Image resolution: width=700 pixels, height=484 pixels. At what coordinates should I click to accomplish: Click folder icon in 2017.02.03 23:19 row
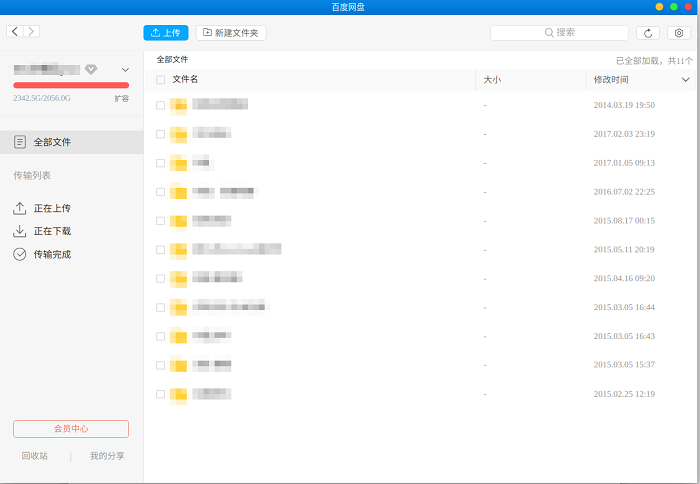pos(179,135)
